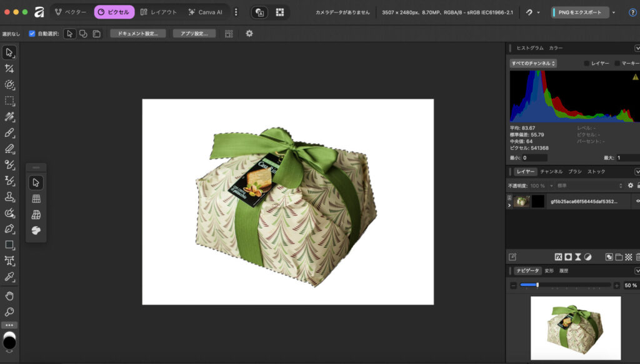Toggle layer visibility for gf5b25aca66f layer
Screen dimensions: 640x364
pyautogui.click(x=637, y=201)
